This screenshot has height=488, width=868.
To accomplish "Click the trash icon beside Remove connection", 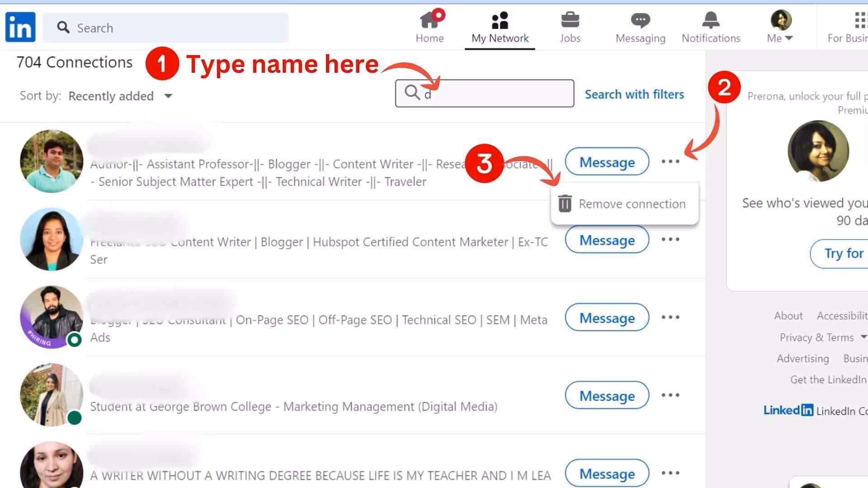I will click(x=564, y=203).
